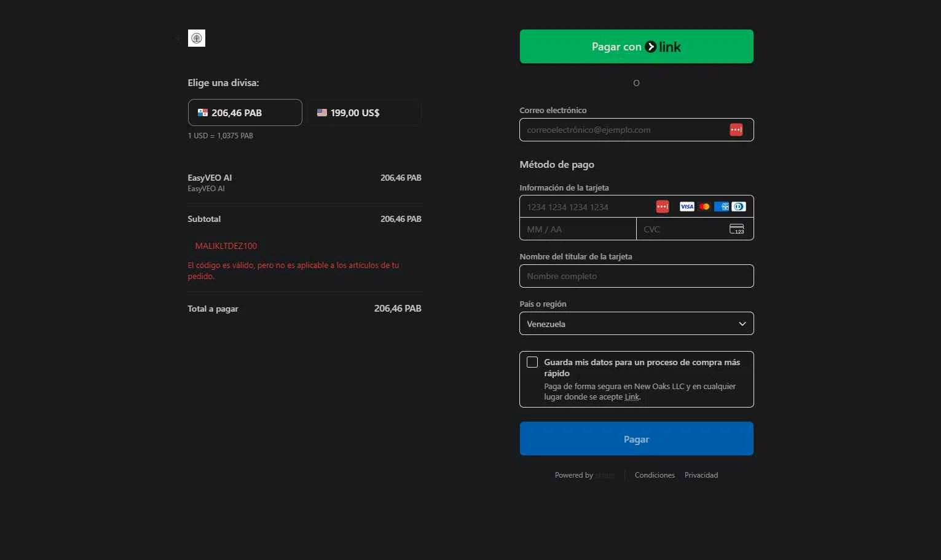Click the Subtotal label
This screenshot has height=560, width=941.
(204, 219)
